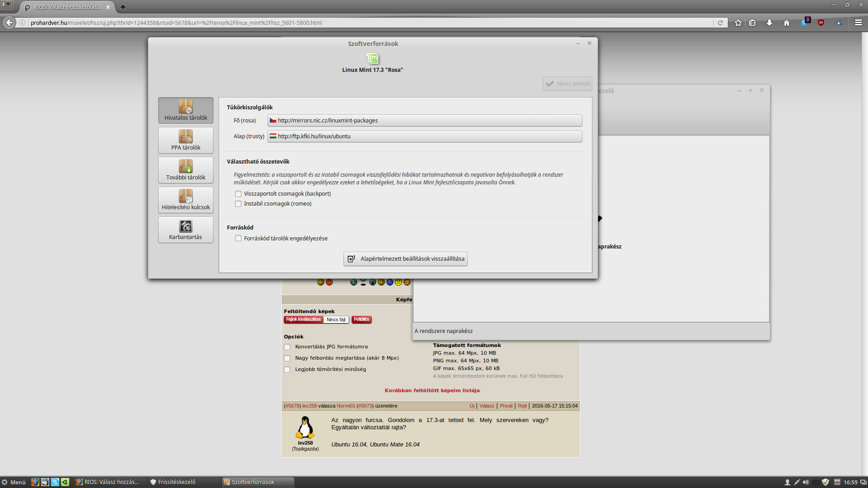Enable Instabil csomagok (romeo) checkbox
The height and width of the screenshot is (488, 868).
pyautogui.click(x=238, y=204)
